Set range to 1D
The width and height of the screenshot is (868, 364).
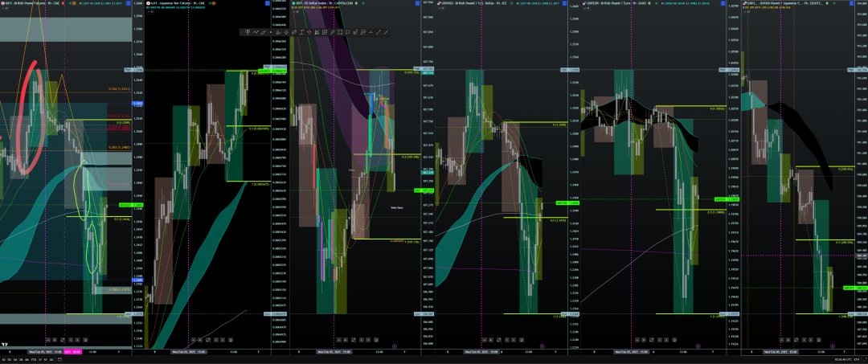point(4,359)
